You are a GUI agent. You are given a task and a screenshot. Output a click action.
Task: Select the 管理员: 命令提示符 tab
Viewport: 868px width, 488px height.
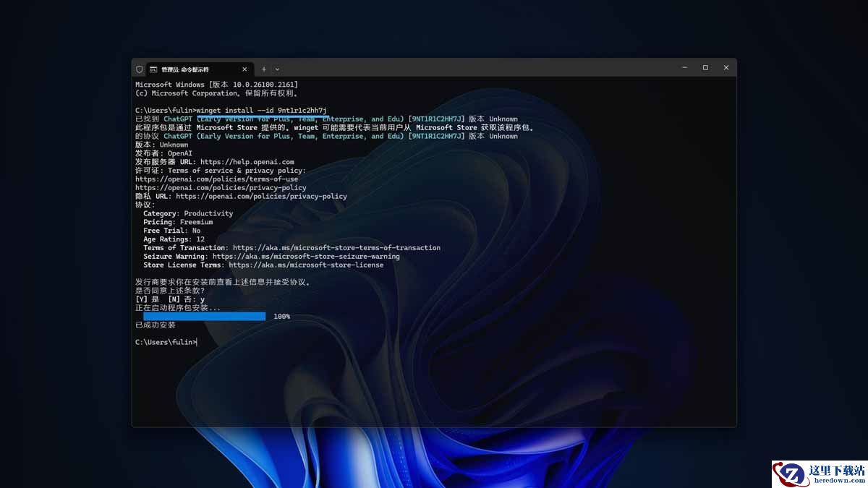[x=200, y=69]
